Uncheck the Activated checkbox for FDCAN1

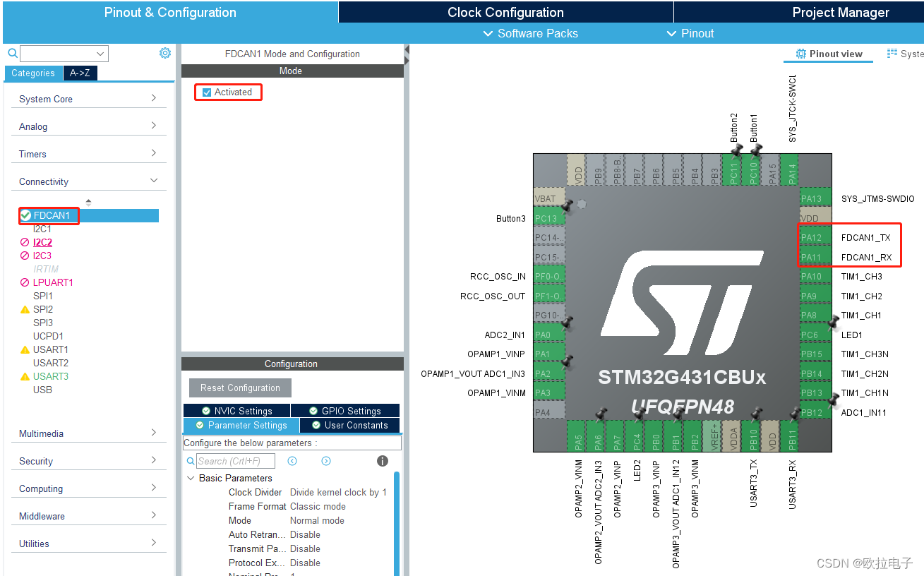click(207, 92)
